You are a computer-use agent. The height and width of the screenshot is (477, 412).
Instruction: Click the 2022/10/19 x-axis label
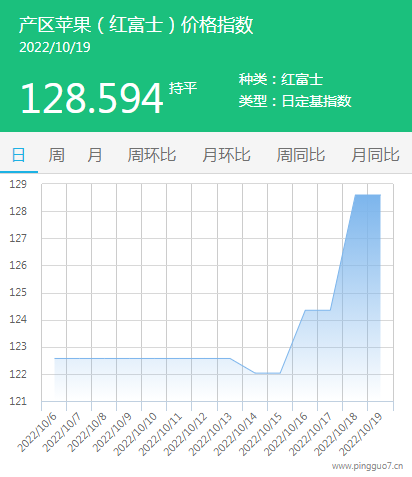360,434
